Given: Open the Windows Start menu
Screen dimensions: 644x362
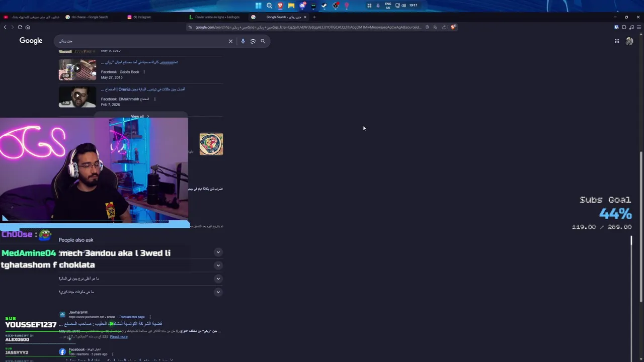Looking at the screenshot, I should pos(258,6).
